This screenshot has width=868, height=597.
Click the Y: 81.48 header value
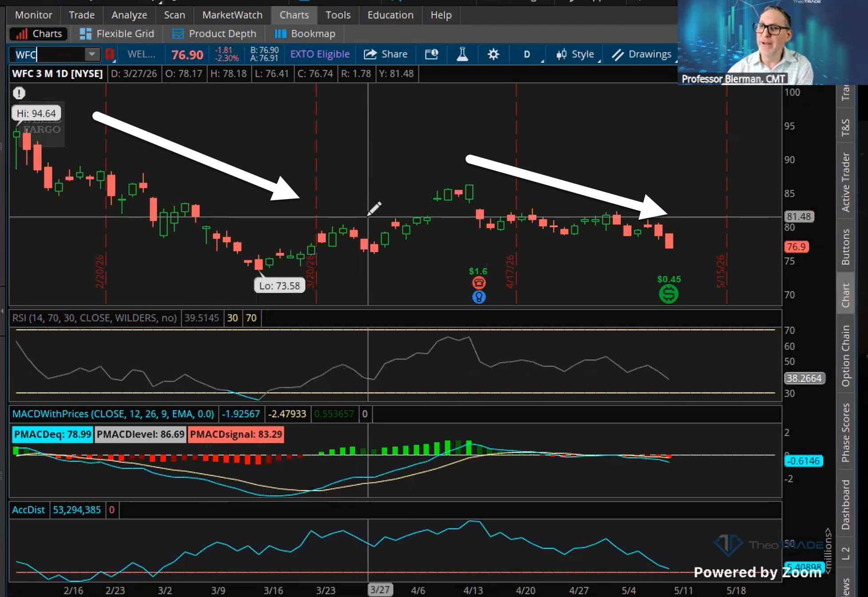(395, 74)
